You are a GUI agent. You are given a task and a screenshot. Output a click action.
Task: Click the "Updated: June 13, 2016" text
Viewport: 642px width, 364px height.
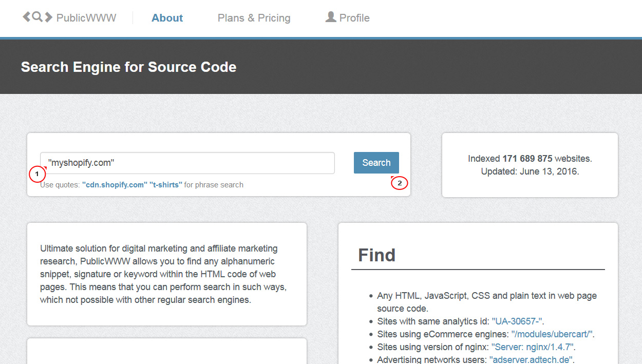[530, 171]
